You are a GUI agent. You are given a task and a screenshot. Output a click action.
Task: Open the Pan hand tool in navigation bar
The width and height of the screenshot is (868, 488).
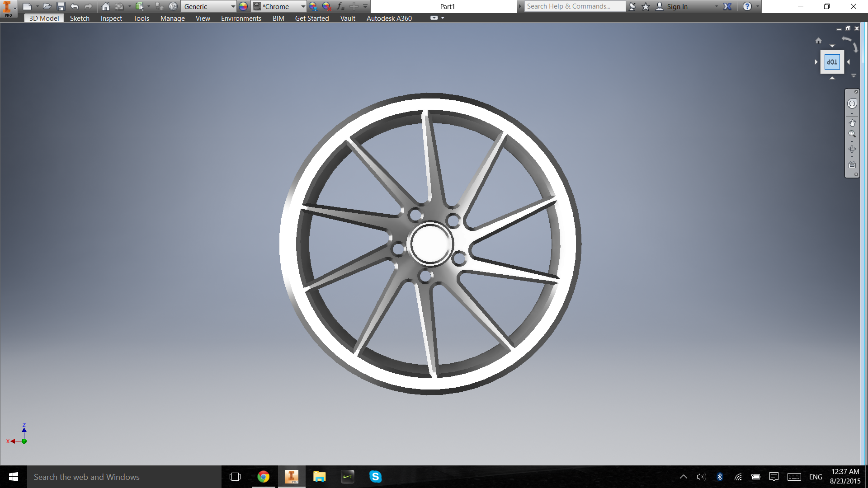point(852,122)
